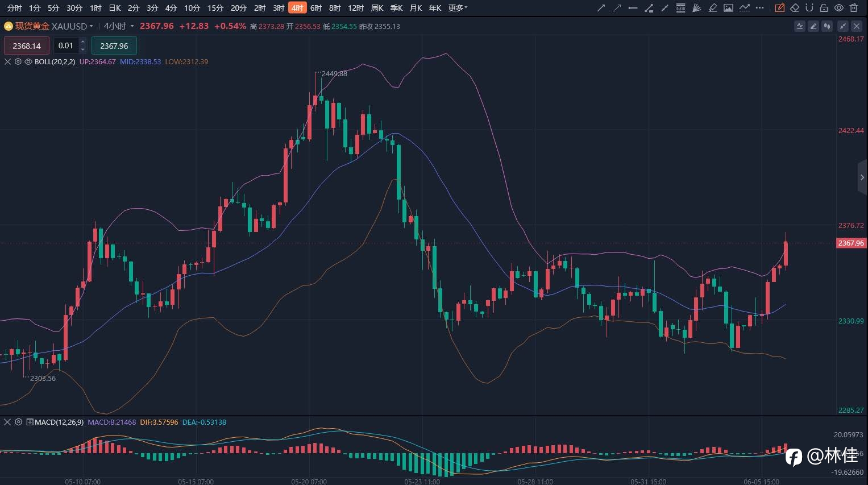
Task: Select the highlighter marker tool
Action: [x=712, y=8]
